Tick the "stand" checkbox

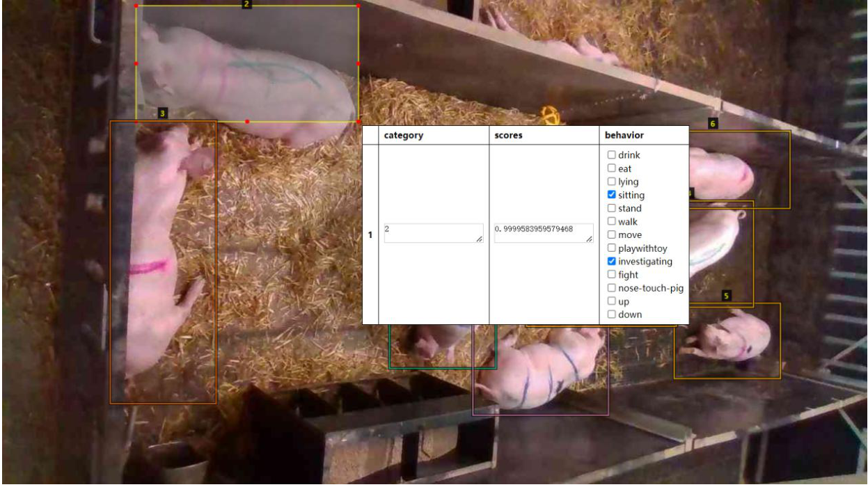[611, 208]
